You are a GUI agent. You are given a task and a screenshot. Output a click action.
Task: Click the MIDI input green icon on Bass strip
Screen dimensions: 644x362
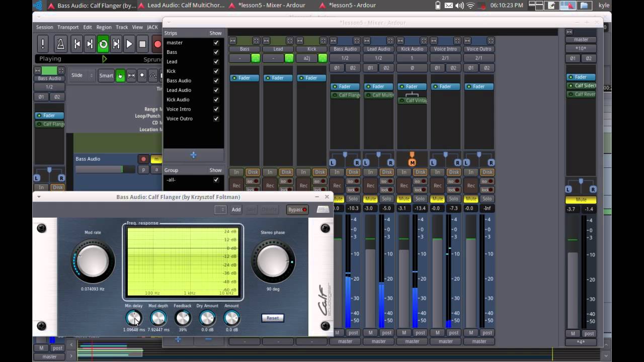(x=256, y=58)
